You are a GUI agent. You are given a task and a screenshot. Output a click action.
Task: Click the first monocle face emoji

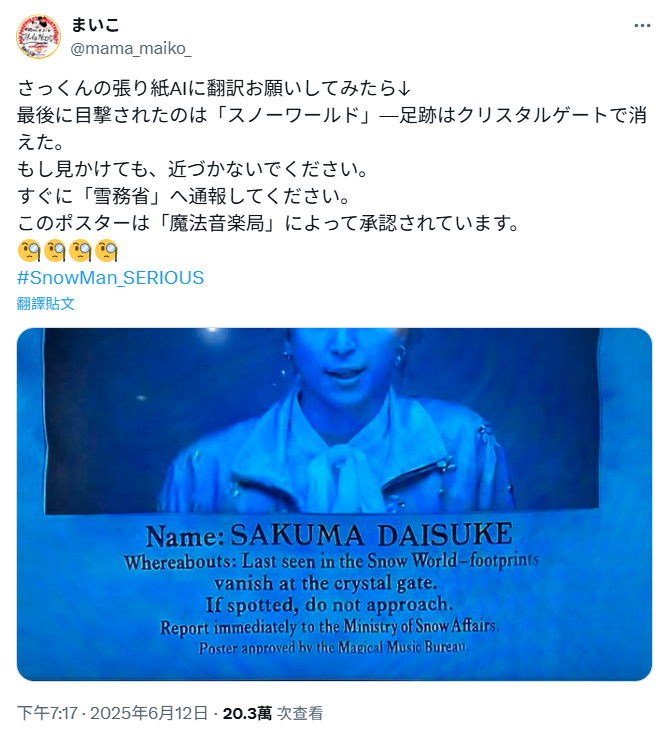(x=29, y=250)
